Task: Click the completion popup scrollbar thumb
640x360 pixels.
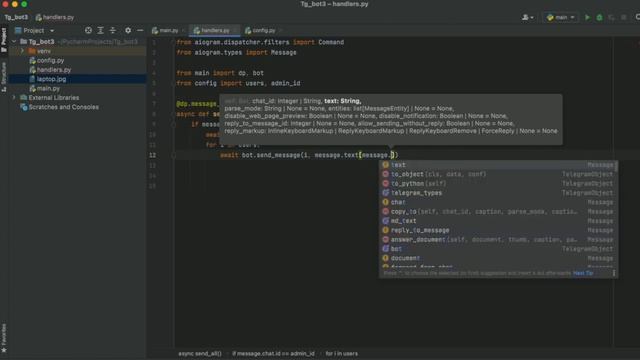Action: point(616,167)
